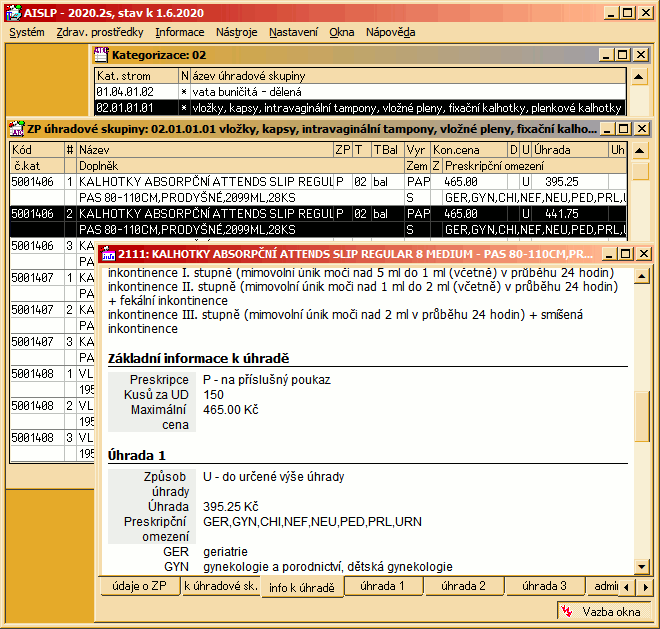Open the Nápověda menu
660x629 pixels.
click(391, 32)
